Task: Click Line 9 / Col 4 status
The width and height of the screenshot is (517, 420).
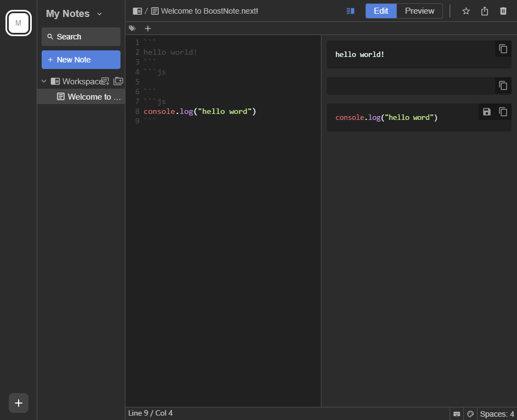Action: tap(151, 413)
